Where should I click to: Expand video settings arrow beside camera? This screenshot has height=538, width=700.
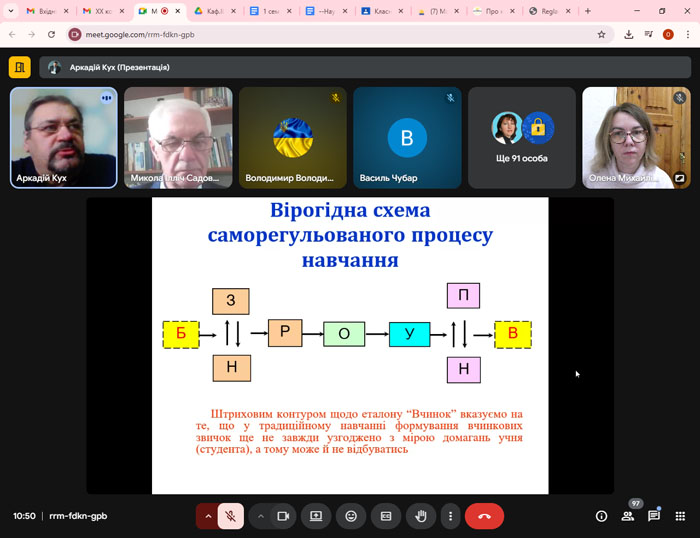(x=261, y=516)
